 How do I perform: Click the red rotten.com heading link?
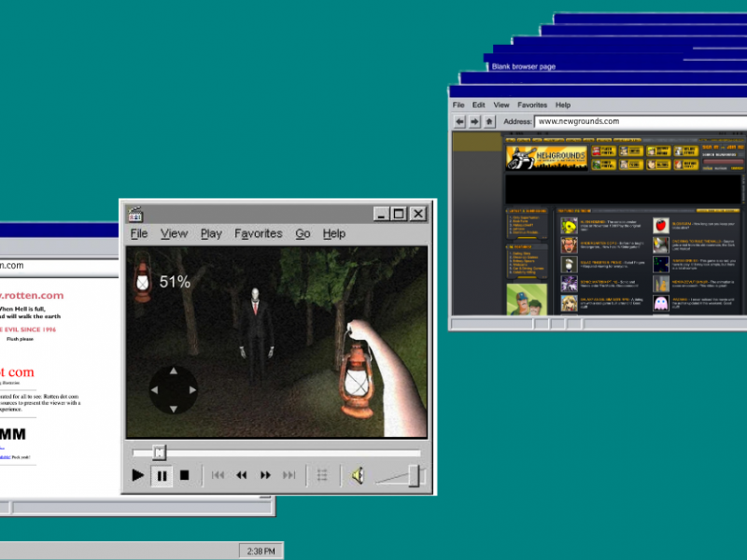tap(32, 295)
